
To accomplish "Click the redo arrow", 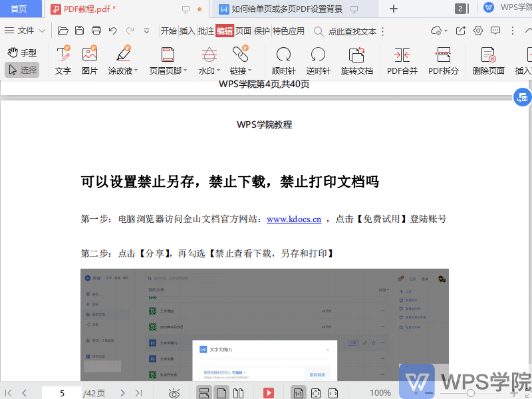I will [x=130, y=31].
